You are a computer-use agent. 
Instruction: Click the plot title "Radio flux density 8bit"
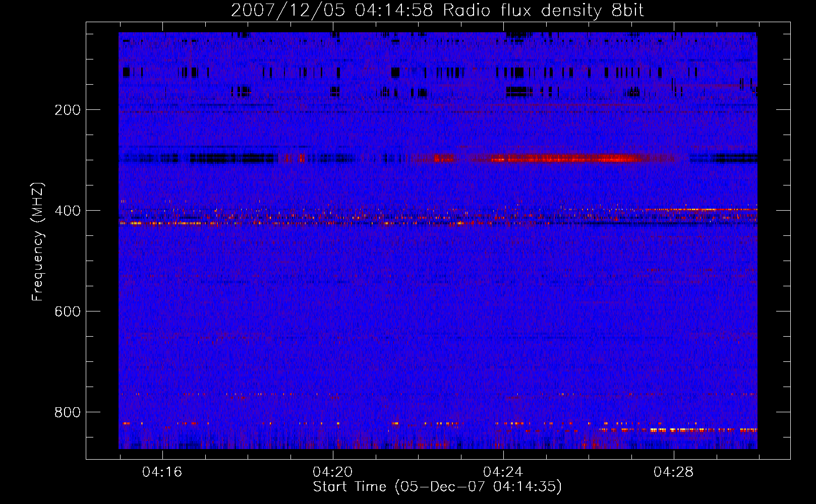pos(543,10)
